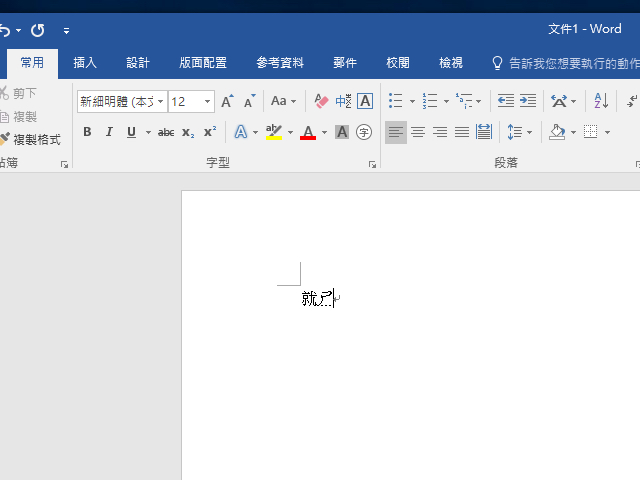Open Customize Quick Access Toolbar dropdown

tap(66, 31)
